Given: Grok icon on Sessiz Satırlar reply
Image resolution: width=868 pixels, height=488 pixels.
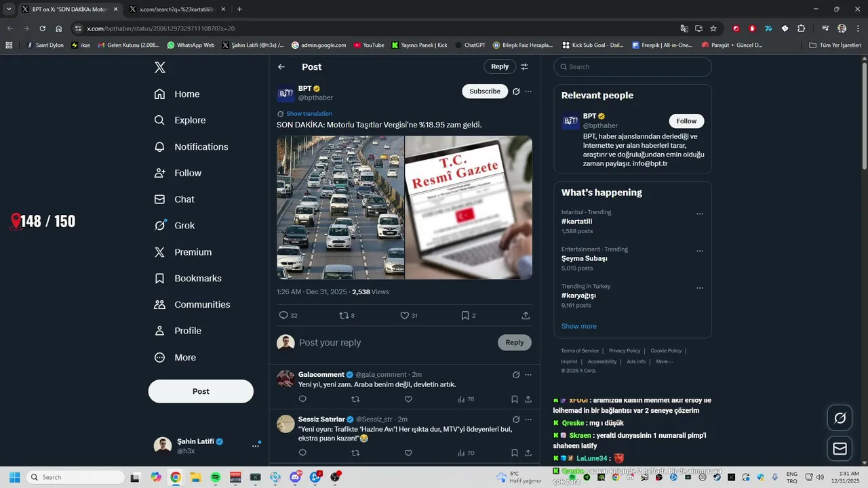Looking at the screenshot, I should [x=516, y=420].
